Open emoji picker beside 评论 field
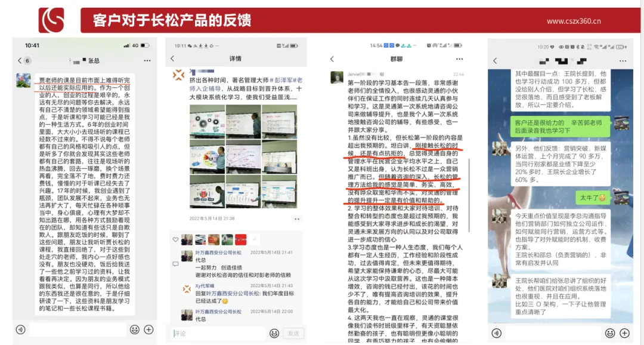Image resolution: width=644 pixels, height=345 pixels. tap(274, 333)
